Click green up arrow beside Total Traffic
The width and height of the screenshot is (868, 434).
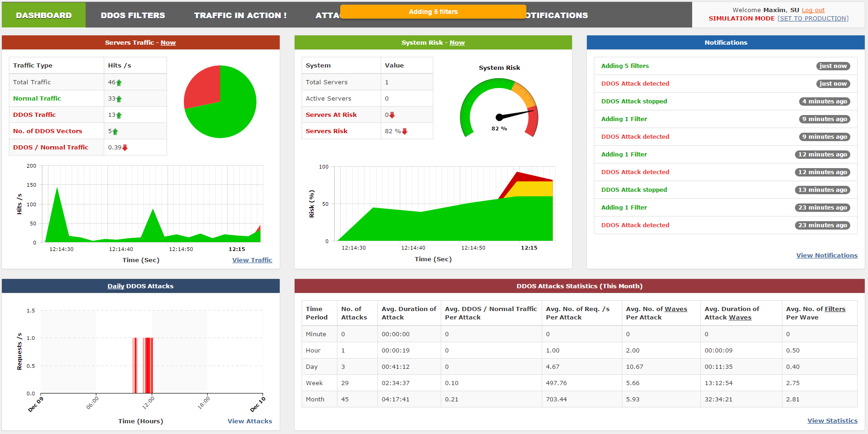tap(119, 83)
